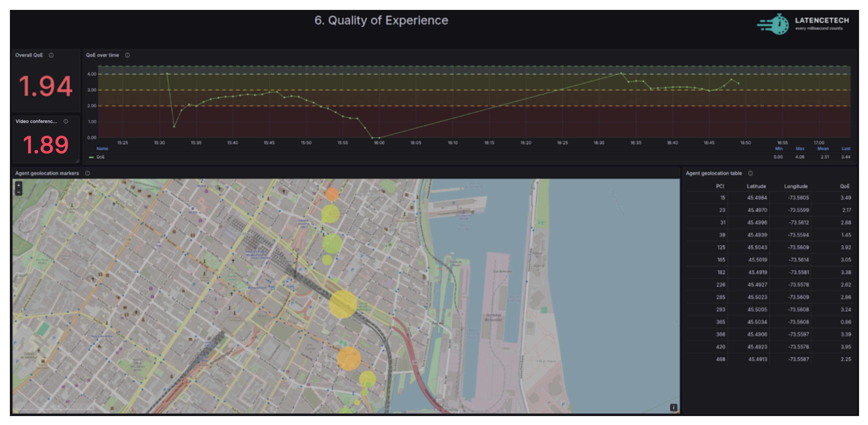Click the Agent geolocation markers info icon

tap(87, 173)
